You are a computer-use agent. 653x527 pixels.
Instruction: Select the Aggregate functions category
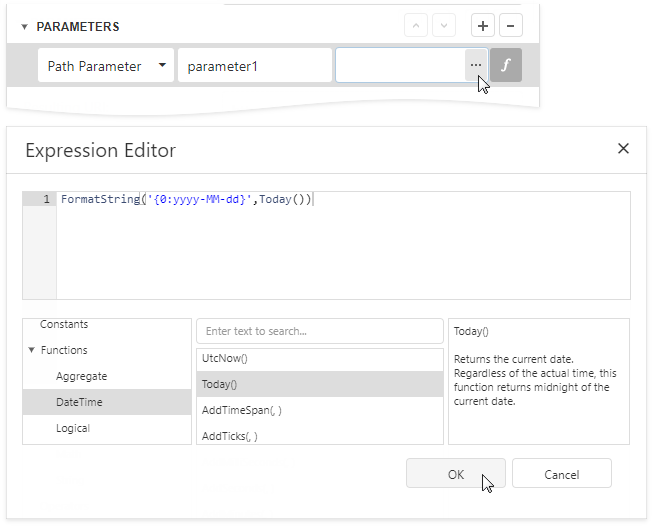click(81, 376)
